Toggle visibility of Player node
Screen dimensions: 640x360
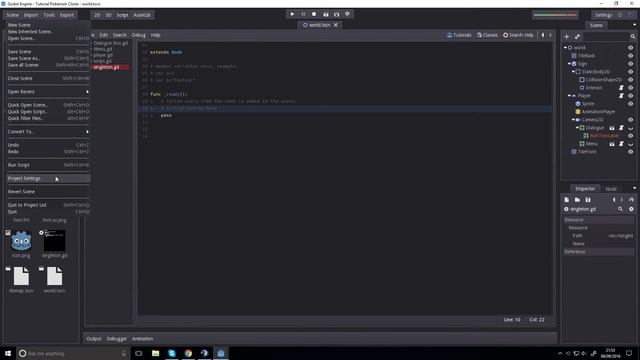631,96
